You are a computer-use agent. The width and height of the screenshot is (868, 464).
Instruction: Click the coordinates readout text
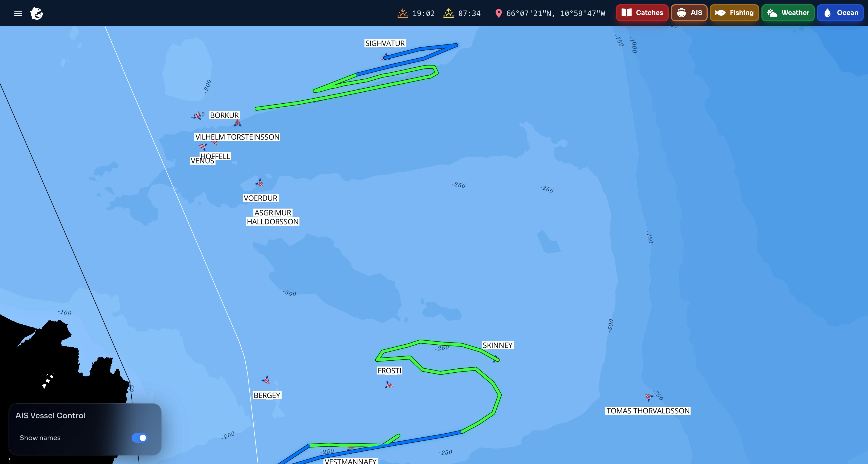click(556, 13)
